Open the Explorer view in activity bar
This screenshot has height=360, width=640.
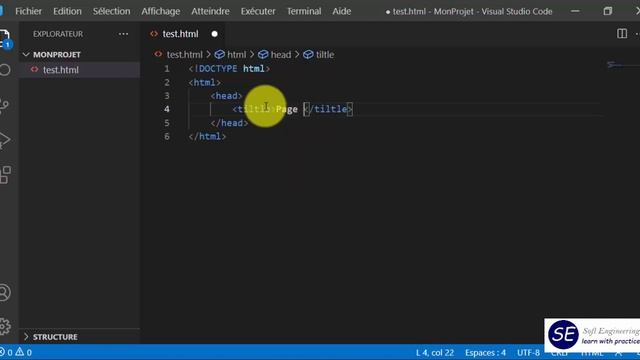tap(4, 38)
